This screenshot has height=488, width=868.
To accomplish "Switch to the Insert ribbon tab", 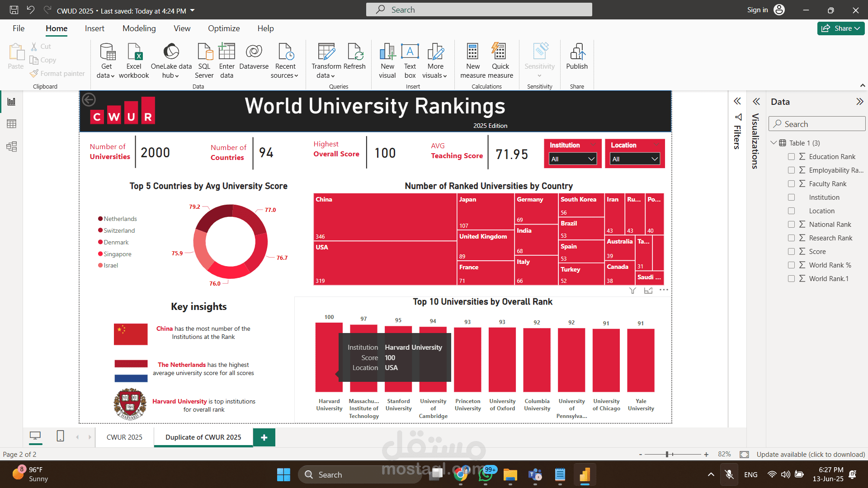I will coord(94,28).
